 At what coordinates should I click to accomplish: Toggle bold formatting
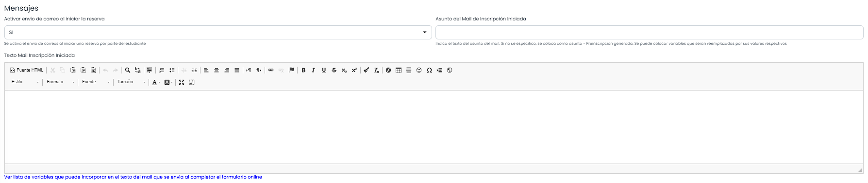[x=303, y=70]
